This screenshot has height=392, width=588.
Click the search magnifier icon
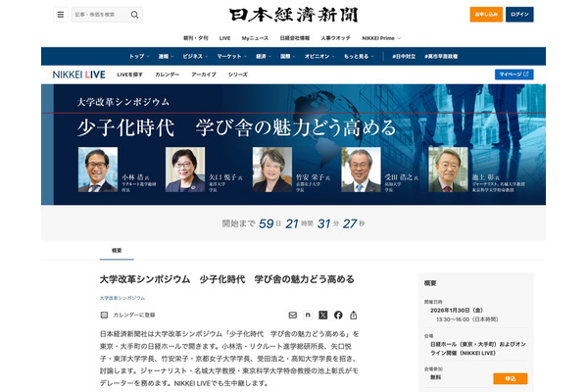[134, 15]
